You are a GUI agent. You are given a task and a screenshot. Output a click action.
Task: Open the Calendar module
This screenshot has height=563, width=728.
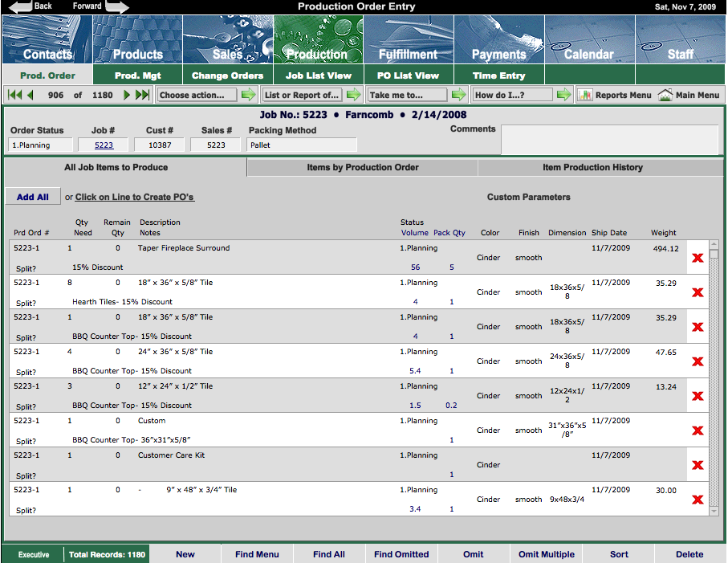click(589, 39)
